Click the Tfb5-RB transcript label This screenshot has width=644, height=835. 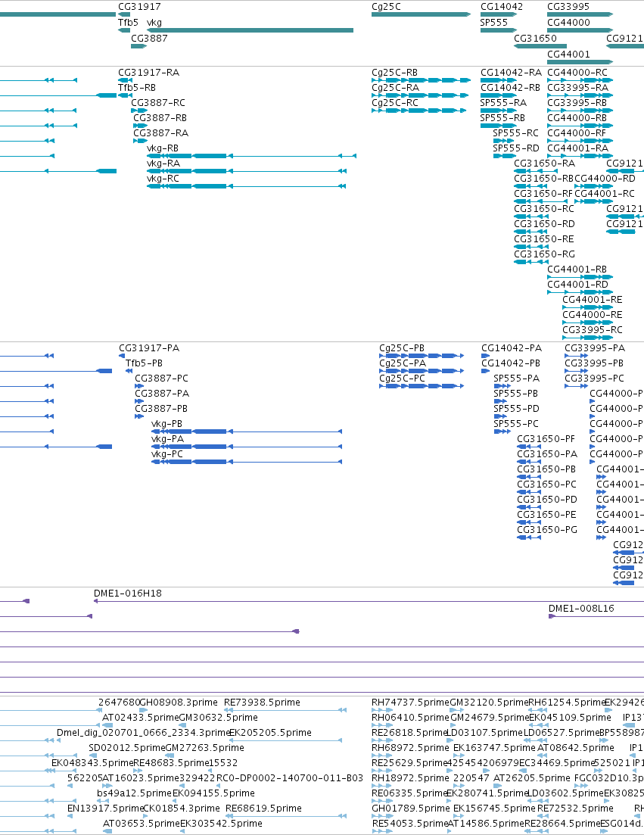pos(137,87)
